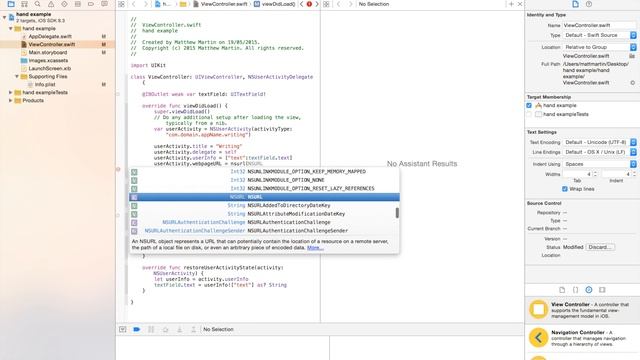Show the Object library
The image size is (640, 360).
(589, 290)
